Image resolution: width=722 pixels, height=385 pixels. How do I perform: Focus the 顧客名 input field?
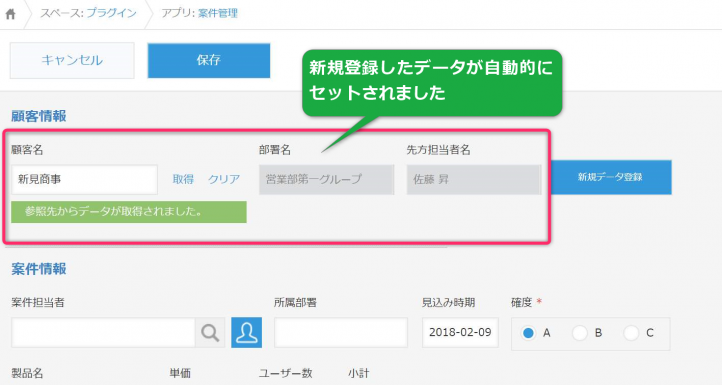(84, 180)
